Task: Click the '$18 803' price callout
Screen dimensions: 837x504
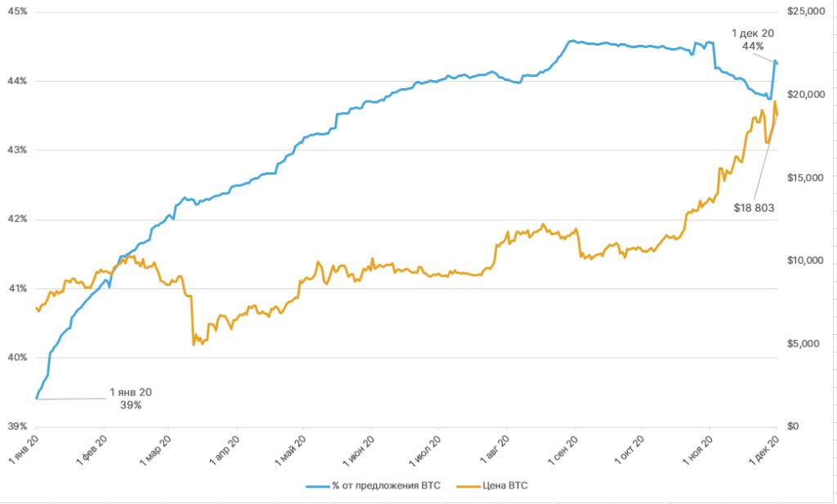Action: click(x=754, y=208)
